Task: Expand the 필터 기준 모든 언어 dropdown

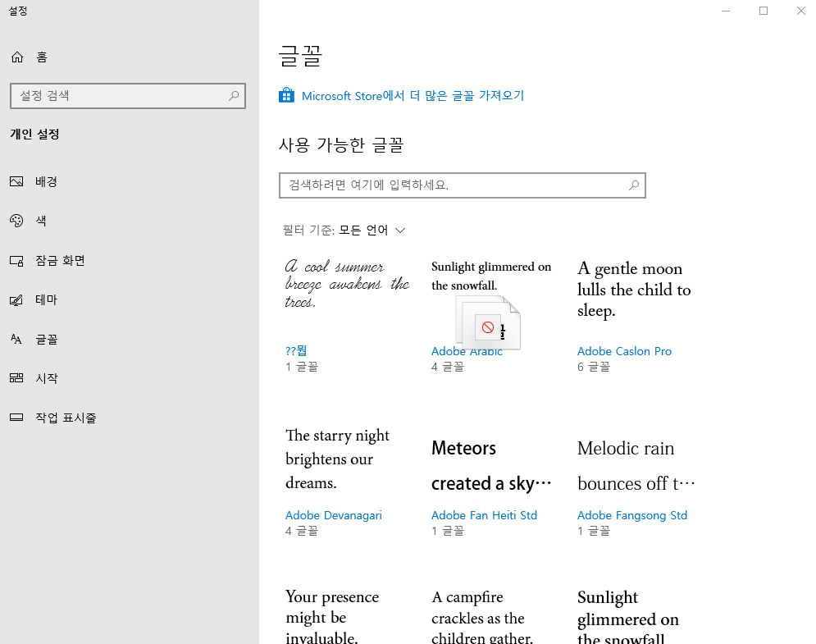Action: click(x=344, y=230)
